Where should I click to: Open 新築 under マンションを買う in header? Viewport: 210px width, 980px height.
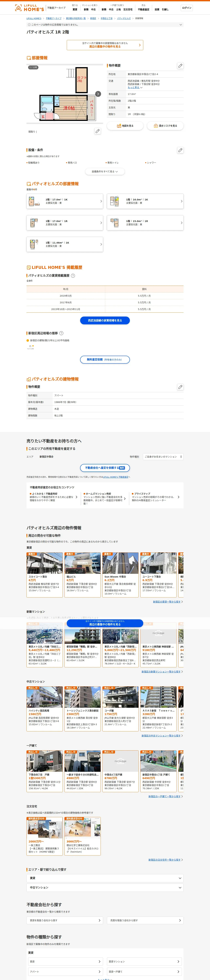[x=86, y=9]
